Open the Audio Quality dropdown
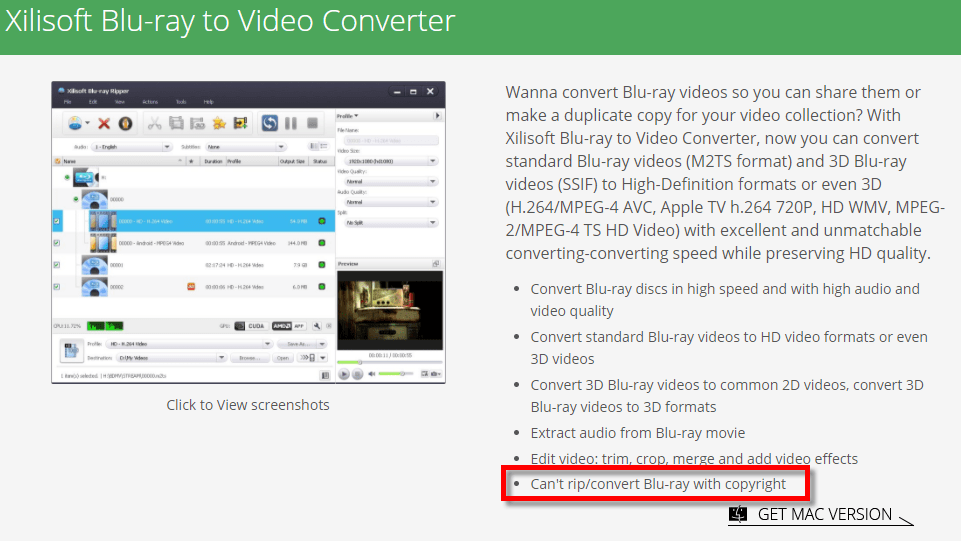 [392, 202]
